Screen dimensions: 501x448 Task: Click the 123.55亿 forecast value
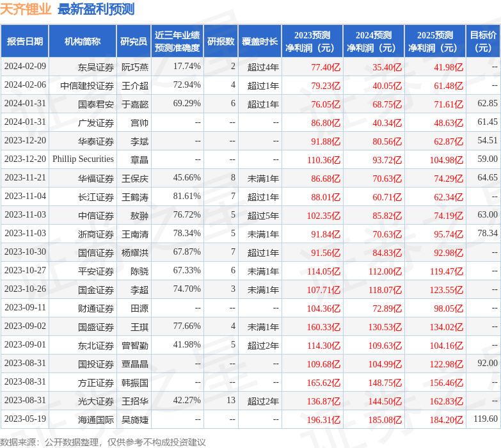pos(447,289)
